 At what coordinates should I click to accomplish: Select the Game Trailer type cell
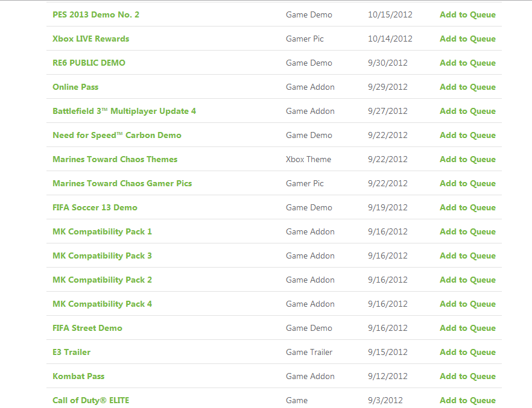[x=309, y=352]
